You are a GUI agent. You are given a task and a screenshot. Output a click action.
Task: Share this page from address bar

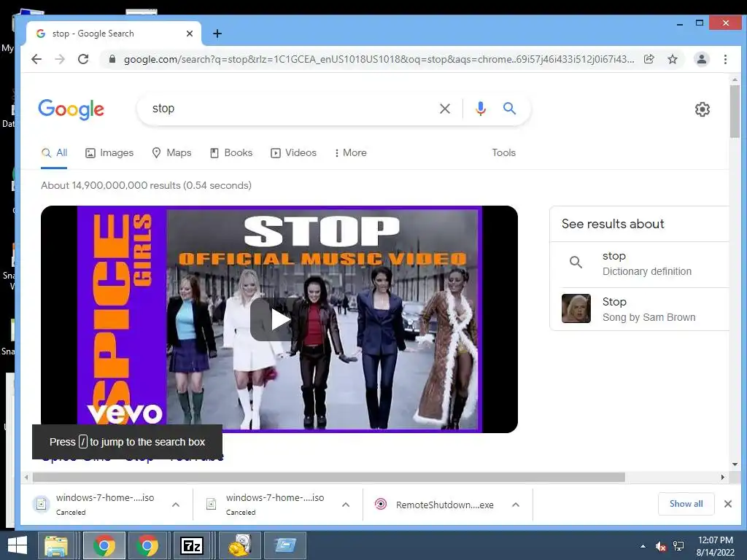coord(649,59)
